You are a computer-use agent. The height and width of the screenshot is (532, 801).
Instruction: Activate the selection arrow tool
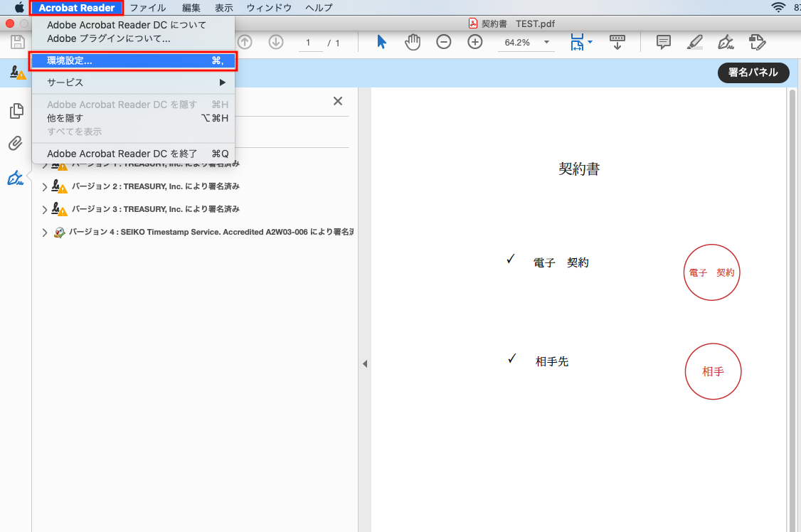pyautogui.click(x=381, y=42)
